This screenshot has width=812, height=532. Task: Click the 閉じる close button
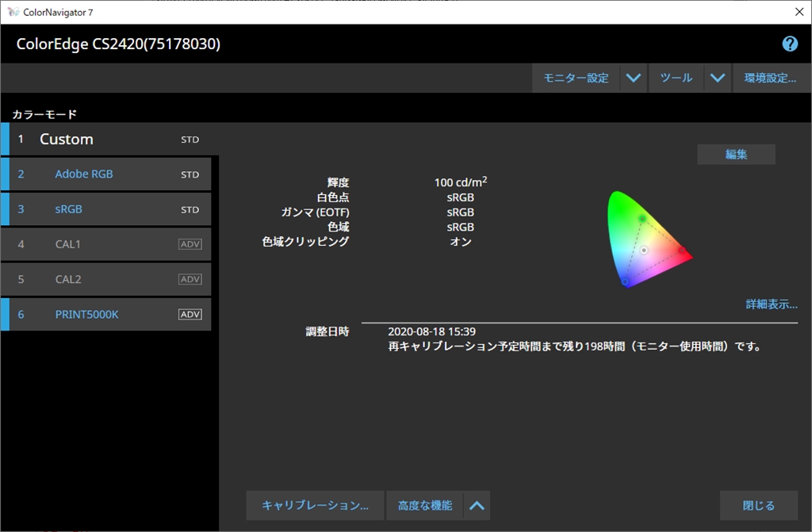click(x=759, y=506)
